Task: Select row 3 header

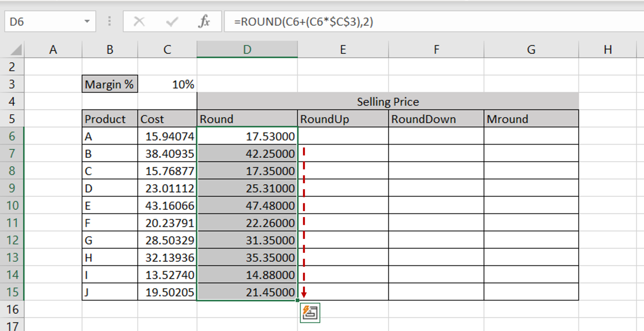Action: 12,84
